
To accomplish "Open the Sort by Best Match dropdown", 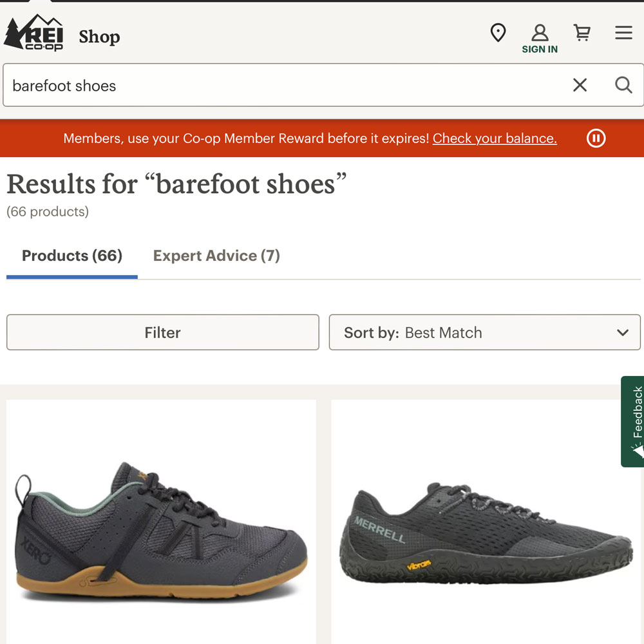I will coord(485,332).
